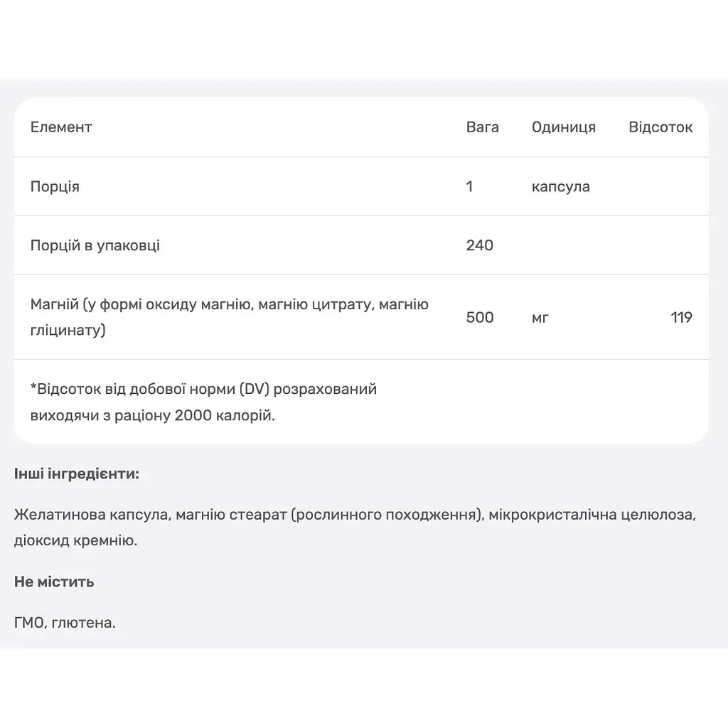The width and height of the screenshot is (728, 728).
Task: Click the Не містить heading
Action: point(54,582)
